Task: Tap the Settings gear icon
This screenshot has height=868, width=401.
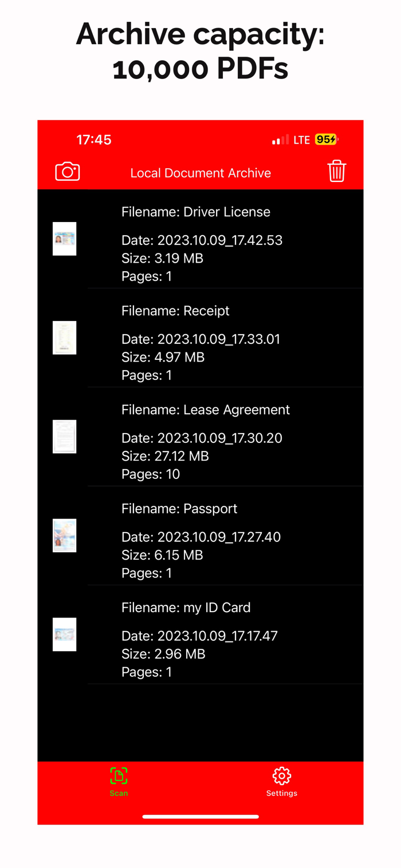Action: (x=282, y=776)
